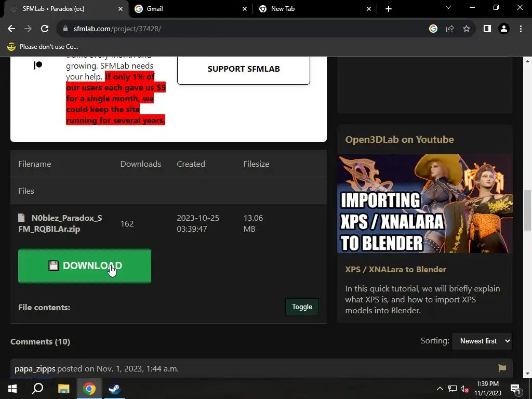Bookmark this page with star icon
The width and height of the screenshot is (532, 399).
[x=467, y=29]
